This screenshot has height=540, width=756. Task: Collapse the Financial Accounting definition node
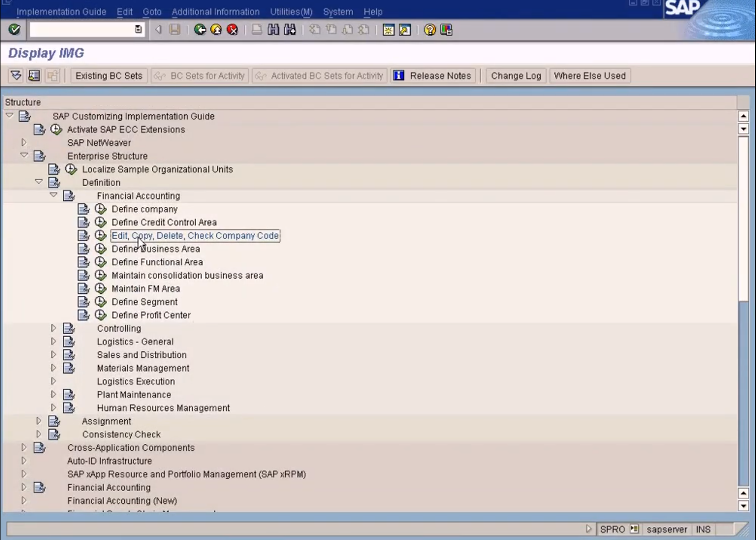[x=53, y=195]
